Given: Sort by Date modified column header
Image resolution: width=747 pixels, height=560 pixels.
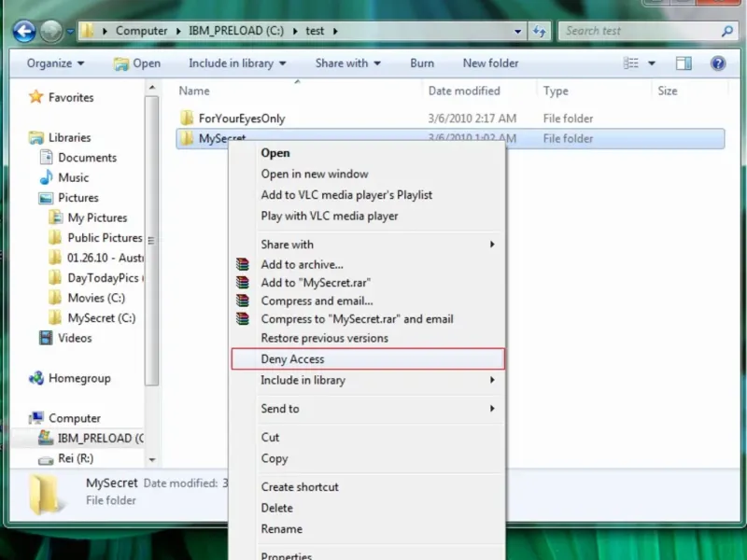Looking at the screenshot, I should pos(464,91).
